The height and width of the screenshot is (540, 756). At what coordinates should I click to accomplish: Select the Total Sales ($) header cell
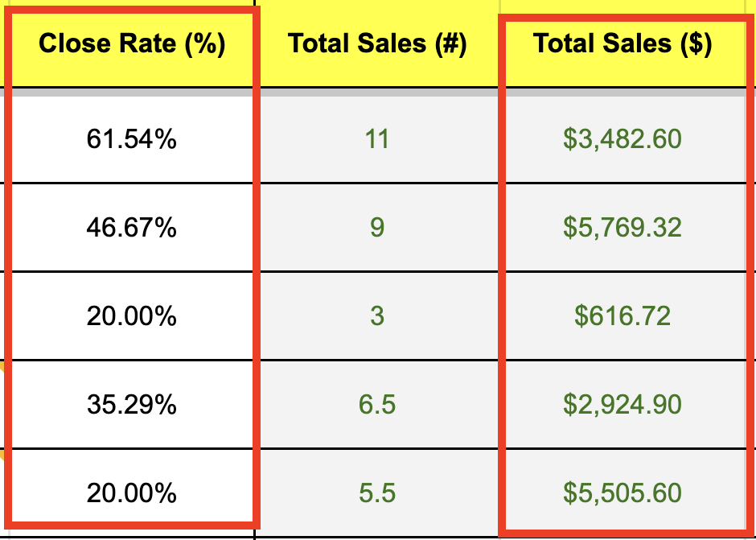(622, 44)
